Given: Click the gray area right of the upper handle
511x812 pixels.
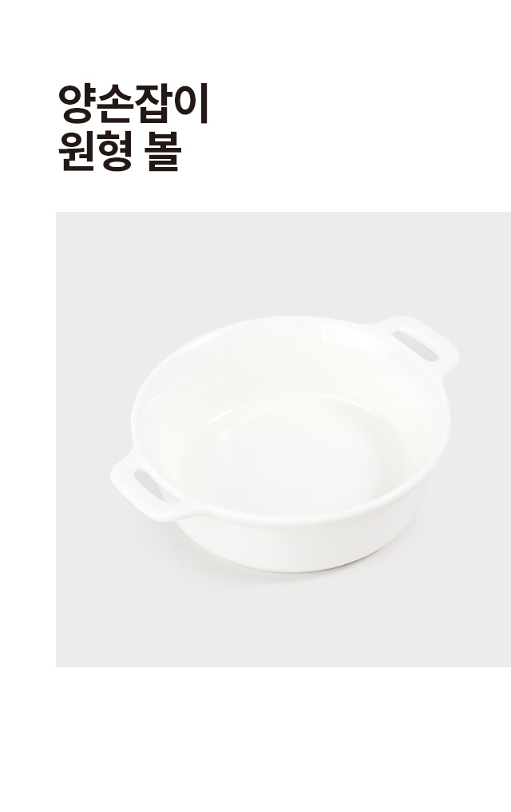Looking at the screenshot, I should click(x=485, y=352).
